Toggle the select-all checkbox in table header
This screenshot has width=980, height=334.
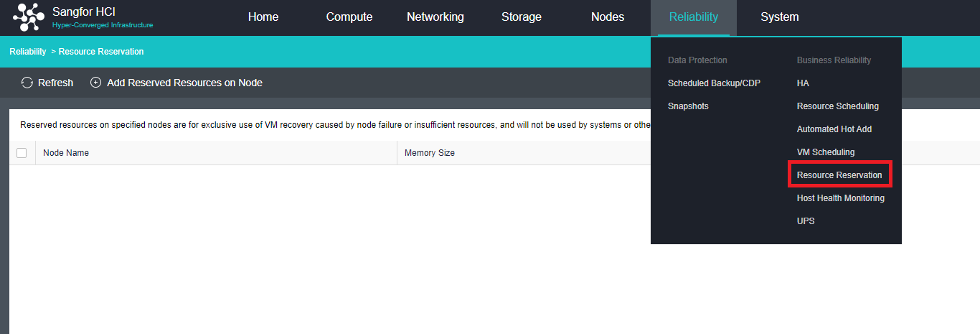pyautogui.click(x=22, y=153)
